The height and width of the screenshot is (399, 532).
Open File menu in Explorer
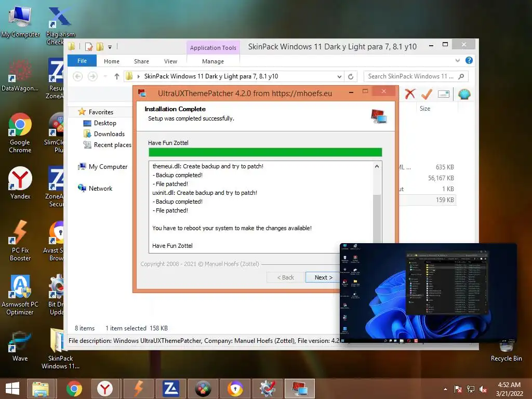(x=82, y=61)
